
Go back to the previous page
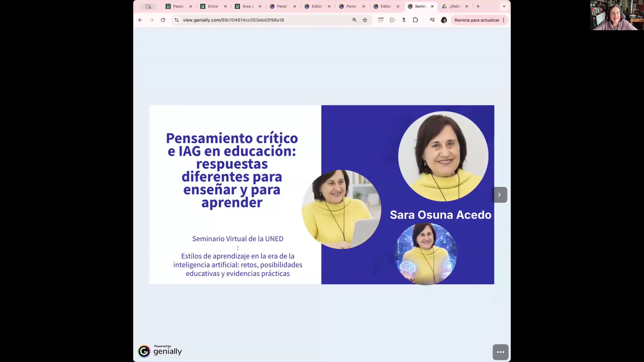[140, 20]
